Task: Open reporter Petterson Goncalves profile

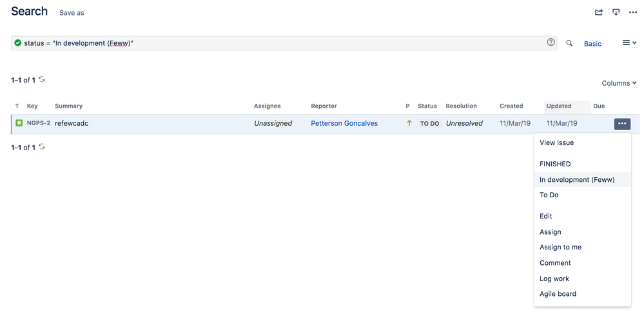Action: pyautogui.click(x=344, y=123)
